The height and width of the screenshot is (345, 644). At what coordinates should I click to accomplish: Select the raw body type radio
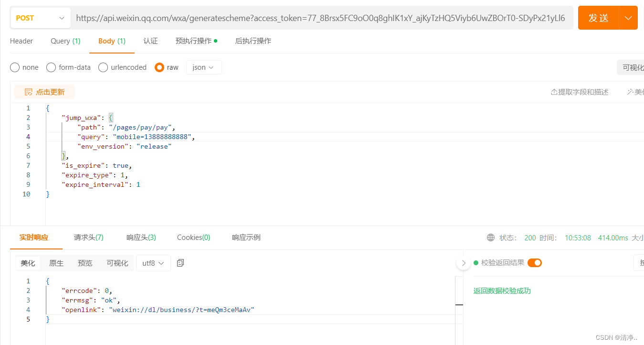[x=159, y=67]
